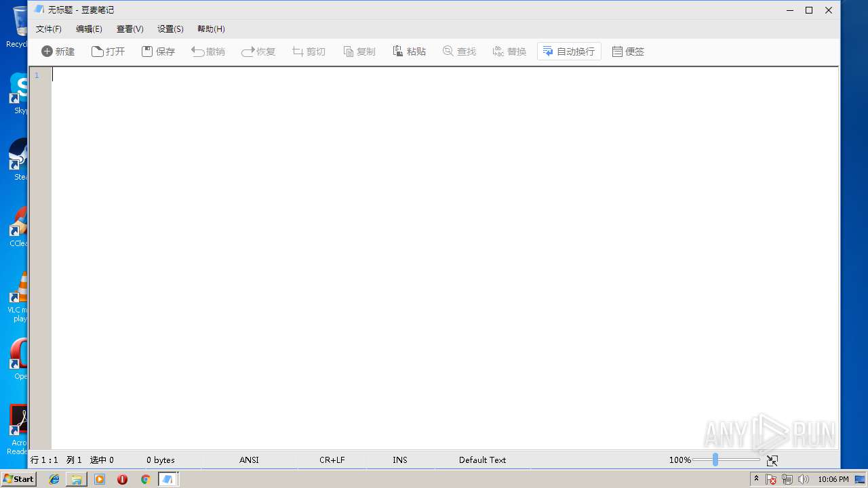The height and width of the screenshot is (488, 868).
Task: Click the 10:06 PM clock
Action: 833,479
